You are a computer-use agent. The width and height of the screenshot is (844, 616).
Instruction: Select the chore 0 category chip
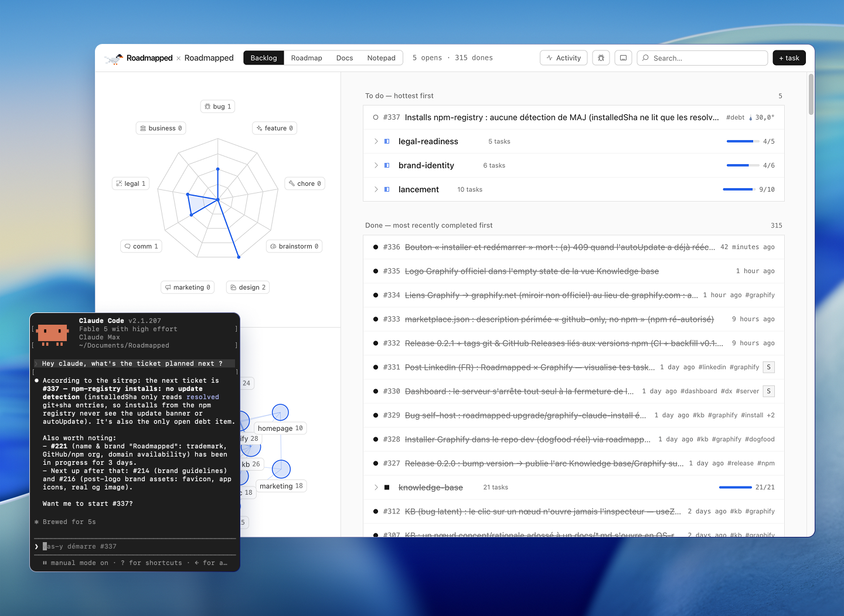pyautogui.click(x=305, y=183)
